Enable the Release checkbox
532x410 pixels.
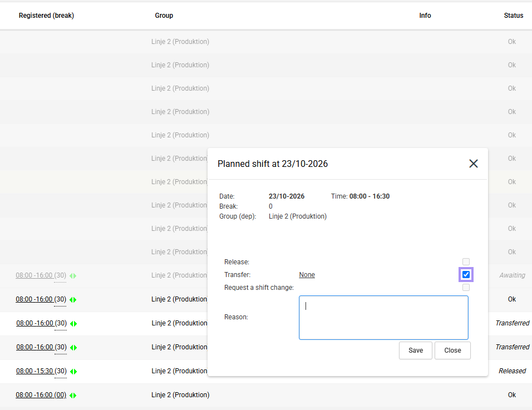pyautogui.click(x=466, y=261)
